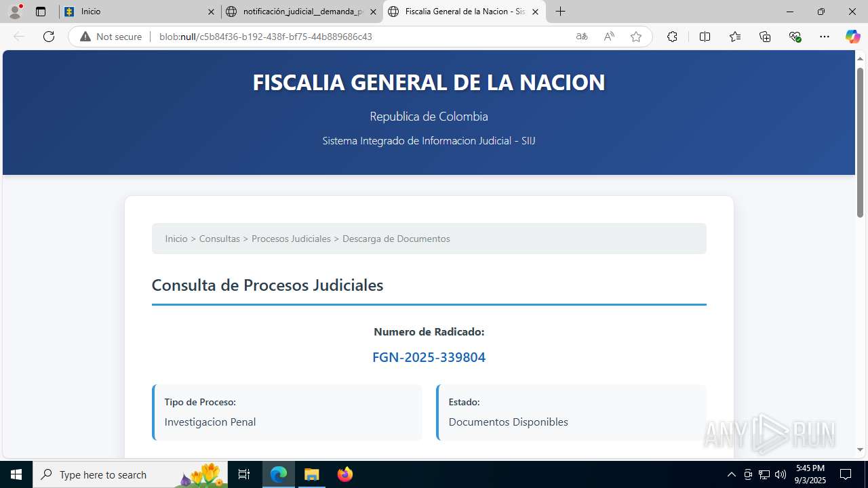
Task: Focus the address bar blob URL
Action: click(x=265, y=37)
